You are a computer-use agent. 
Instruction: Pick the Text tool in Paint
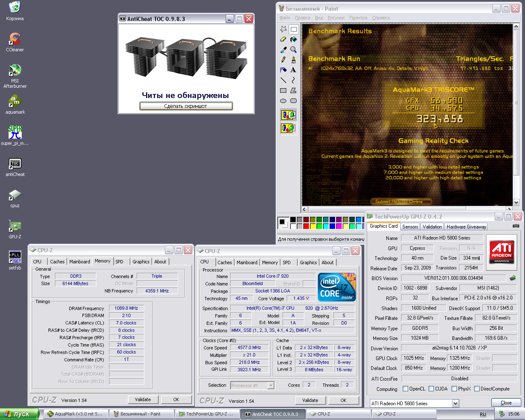point(294,70)
